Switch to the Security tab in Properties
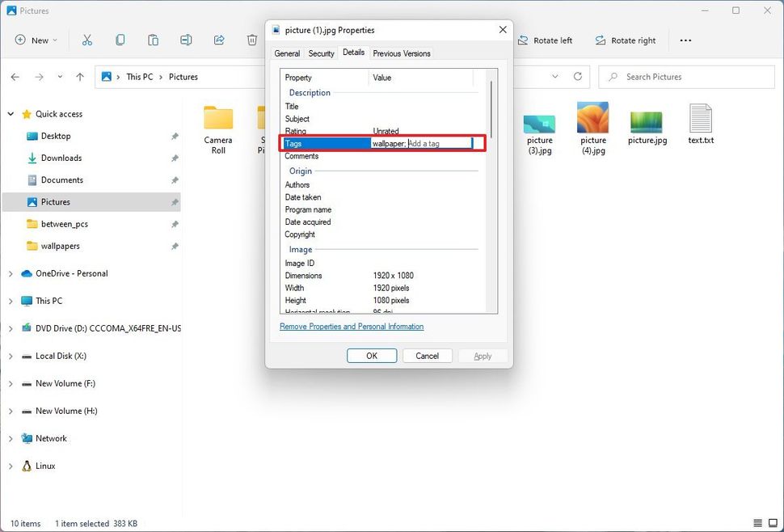This screenshot has height=532, width=784. pos(321,53)
